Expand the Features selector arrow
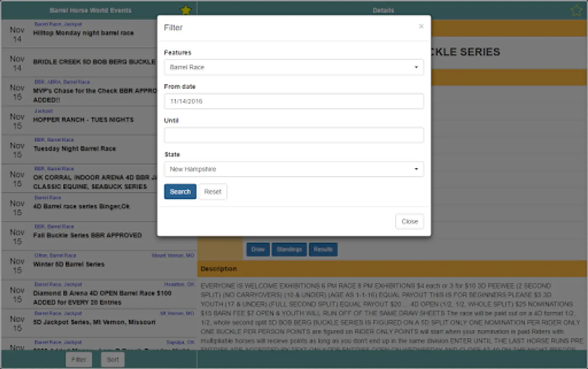Viewport: 588px width, 369px height. click(416, 67)
